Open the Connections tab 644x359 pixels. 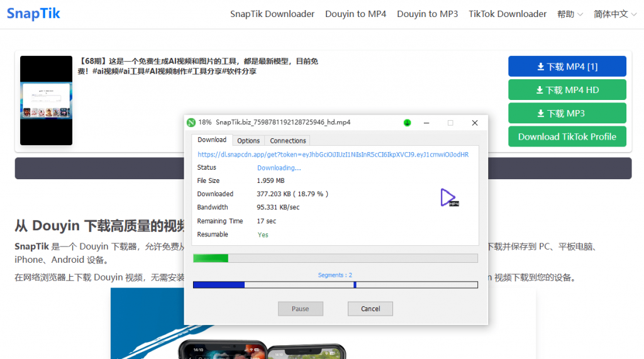(287, 141)
